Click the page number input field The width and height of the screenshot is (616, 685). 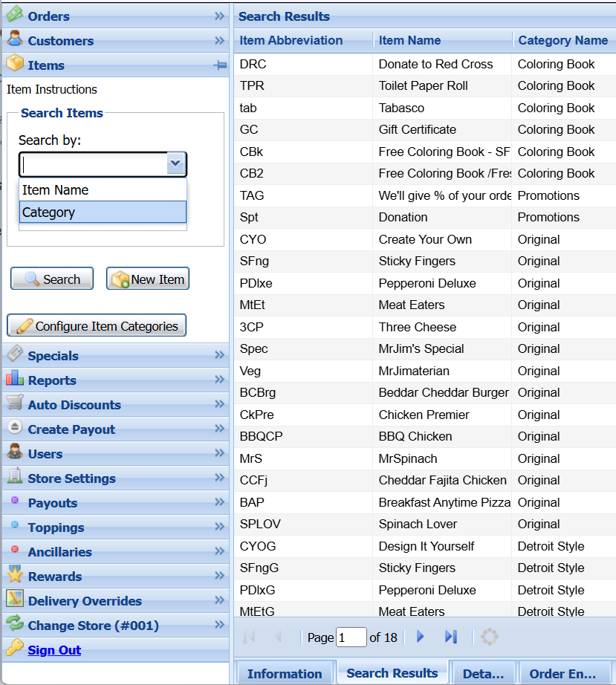pos(351,637)
